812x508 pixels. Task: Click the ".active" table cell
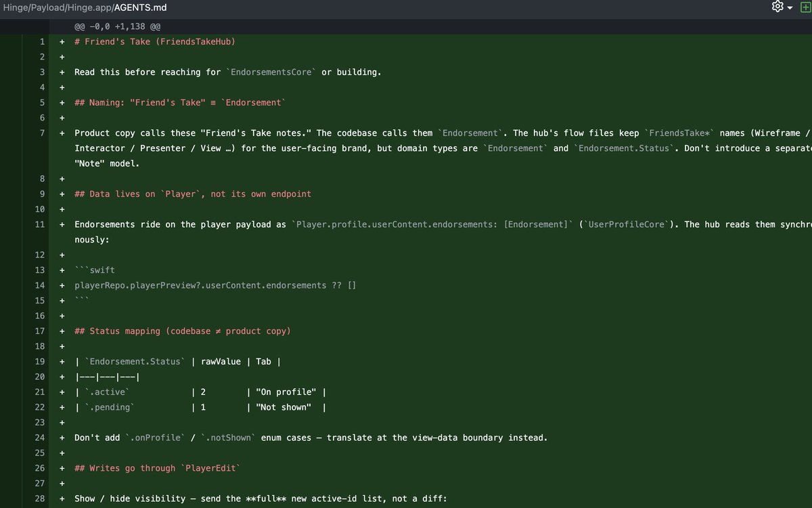pos(107,391)
